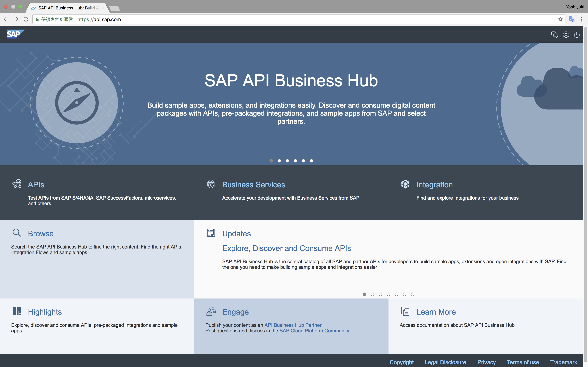The image size is (588, 367).
Task: Open Chrome three-dot menu
Action: click(x=582, y=19)
